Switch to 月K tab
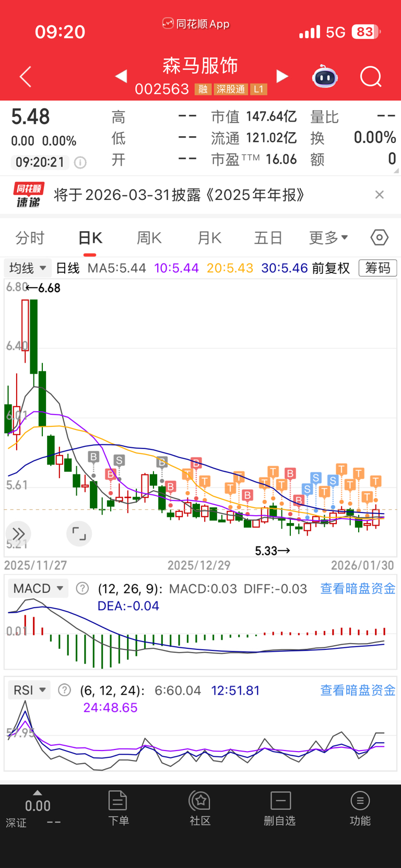This screenshot has height=868, width=401. [x=209, y=238]
